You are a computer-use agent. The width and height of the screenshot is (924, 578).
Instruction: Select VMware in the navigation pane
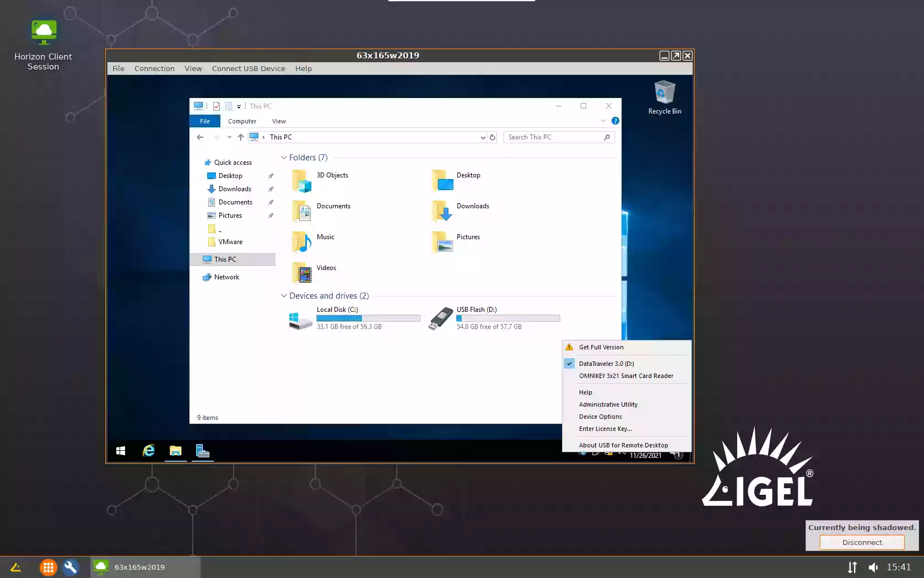(225, 242)
